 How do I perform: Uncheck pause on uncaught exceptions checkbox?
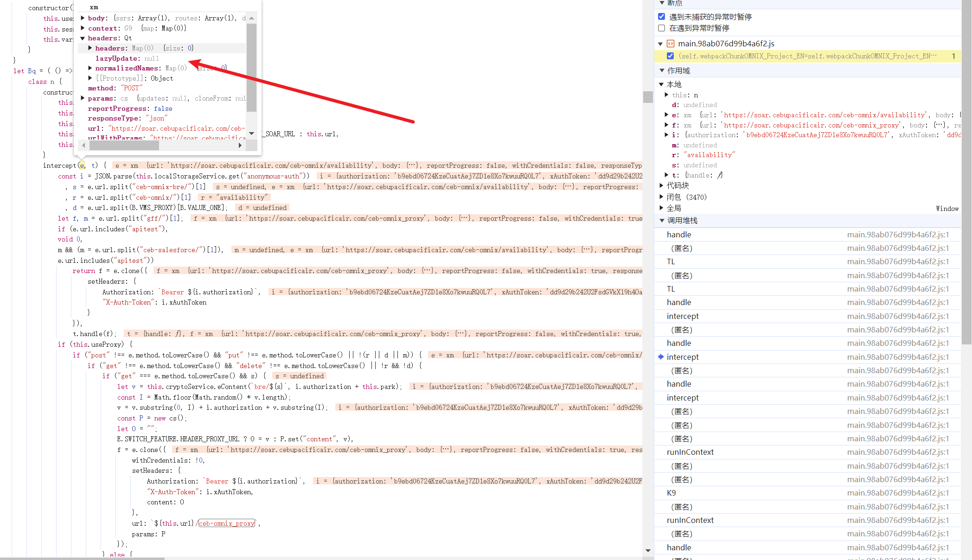[662, 17]
